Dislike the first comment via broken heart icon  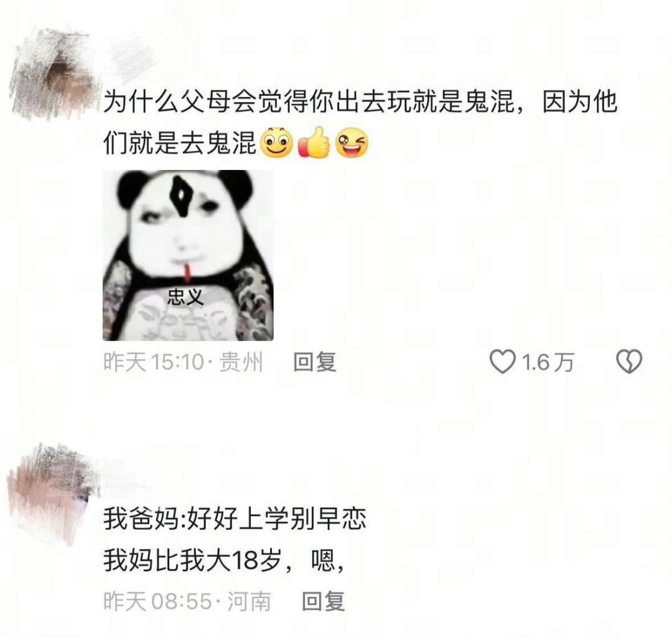point(628,362)
